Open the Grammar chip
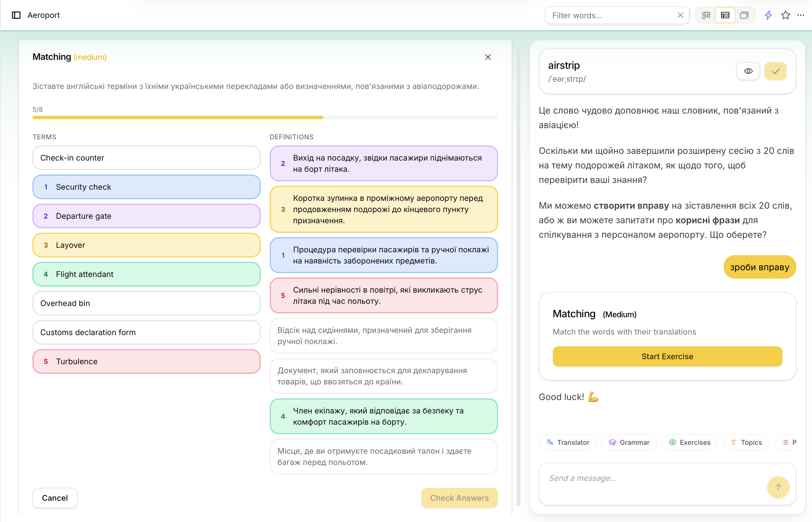This screenshot has height=522, width=812. [x=629, y=442]
